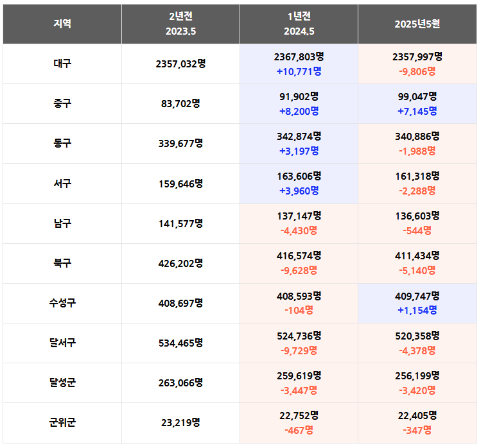481x448 pixels.
Task: Click the -9,806명 decrease value
Action: pos(417,72)
